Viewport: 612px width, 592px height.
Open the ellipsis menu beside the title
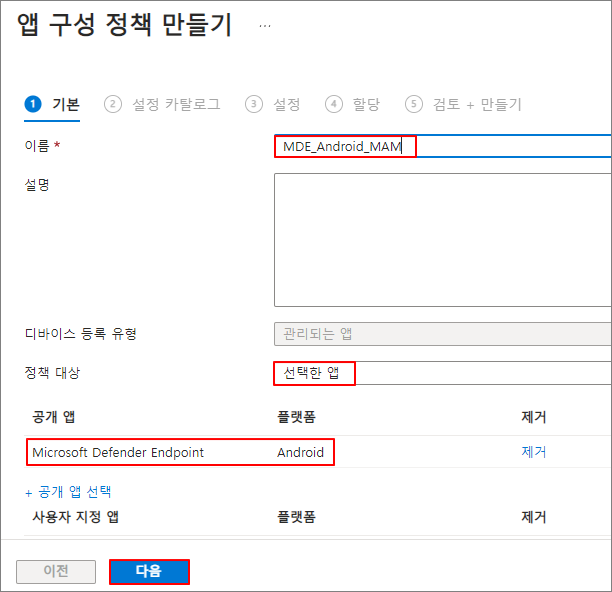pyautogui.click(x=265, y=26)
